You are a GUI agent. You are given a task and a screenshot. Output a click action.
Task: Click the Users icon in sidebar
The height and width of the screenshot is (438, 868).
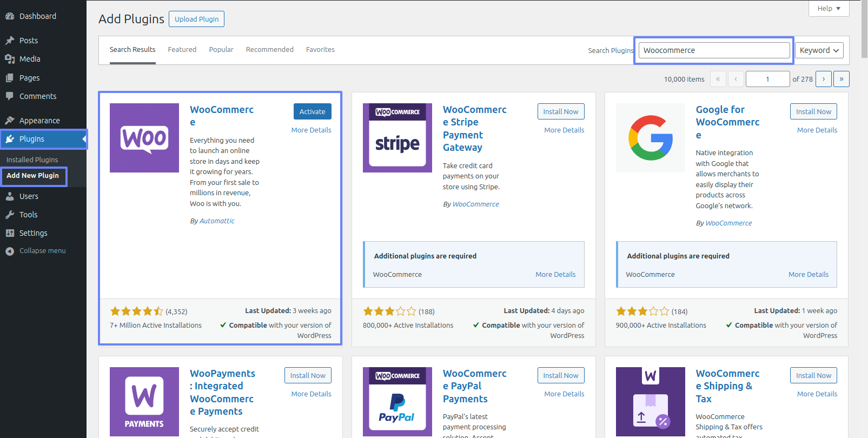click(x=10, y=196)
